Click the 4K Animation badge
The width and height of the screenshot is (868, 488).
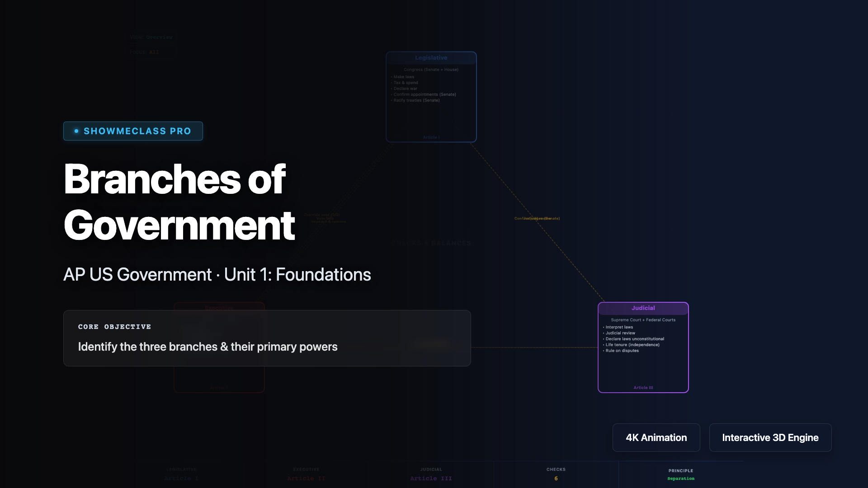(656, 437)
